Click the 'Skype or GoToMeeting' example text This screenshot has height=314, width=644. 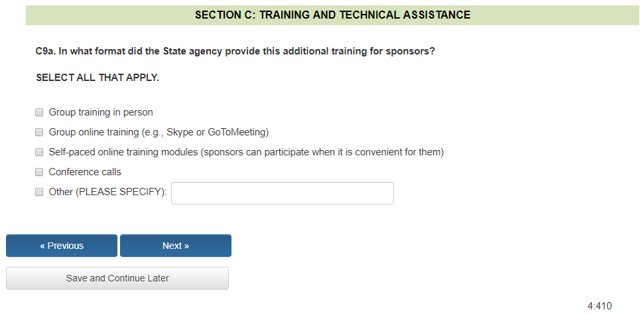point(220,132)
